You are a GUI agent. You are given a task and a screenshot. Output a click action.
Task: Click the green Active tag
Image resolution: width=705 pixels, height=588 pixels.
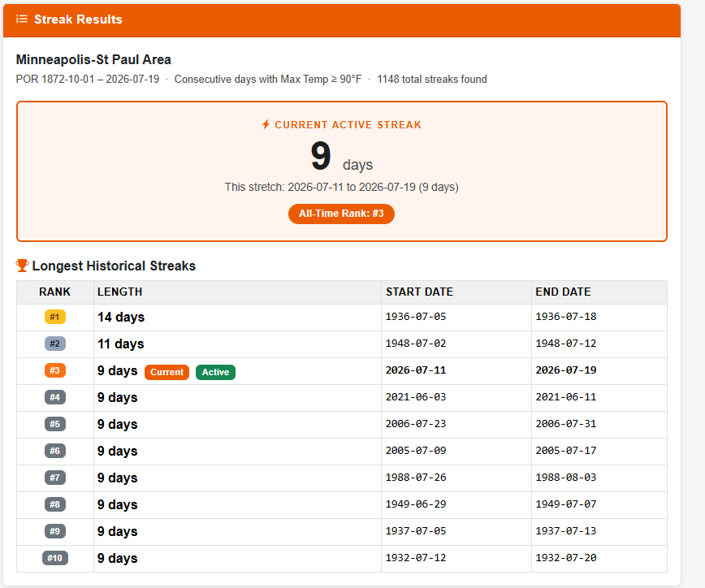(215, 372)
